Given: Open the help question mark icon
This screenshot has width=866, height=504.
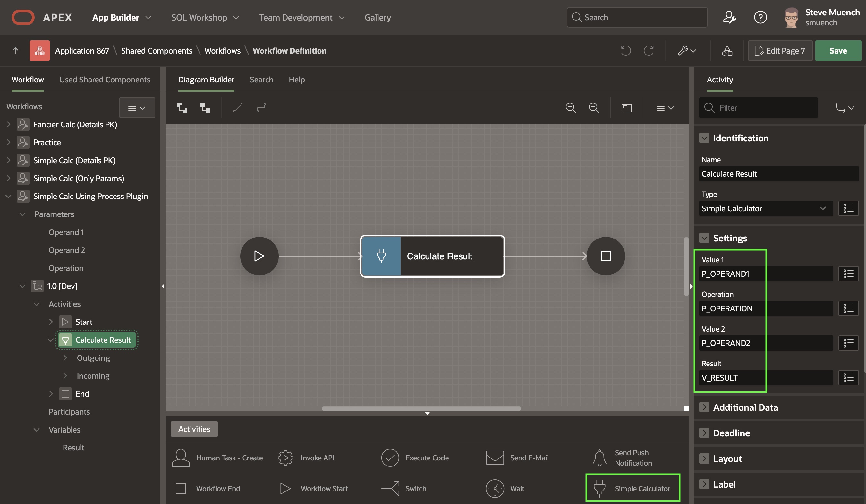Looking at the screenshot, I should (x=760, y=17).
